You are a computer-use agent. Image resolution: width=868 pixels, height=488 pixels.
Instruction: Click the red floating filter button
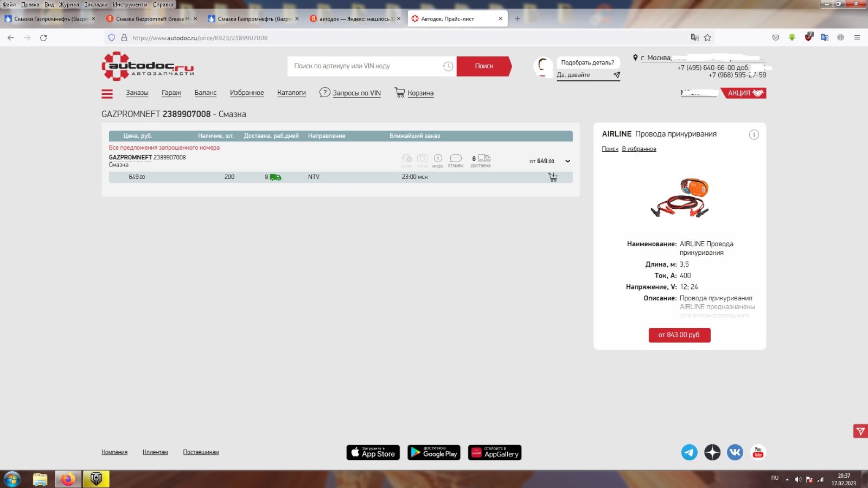(x=860, y=431)
